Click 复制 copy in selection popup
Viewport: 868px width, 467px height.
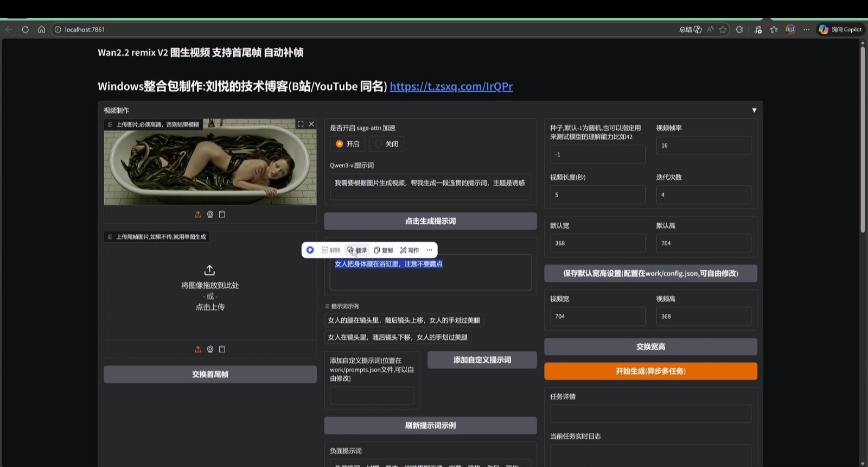tap(384, 250)
